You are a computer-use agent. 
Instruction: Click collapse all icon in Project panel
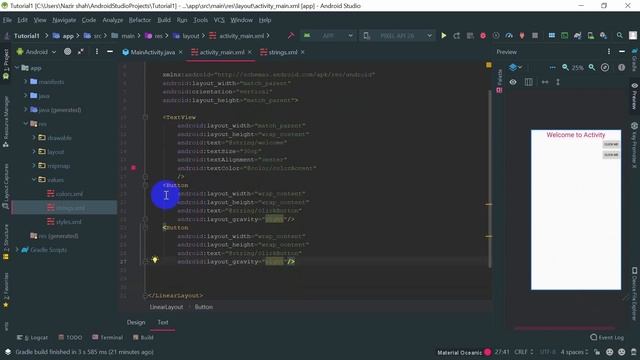click(81, 52)
